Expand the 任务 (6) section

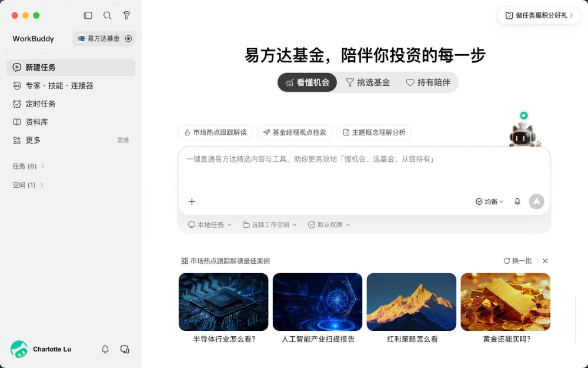point(28,166)
